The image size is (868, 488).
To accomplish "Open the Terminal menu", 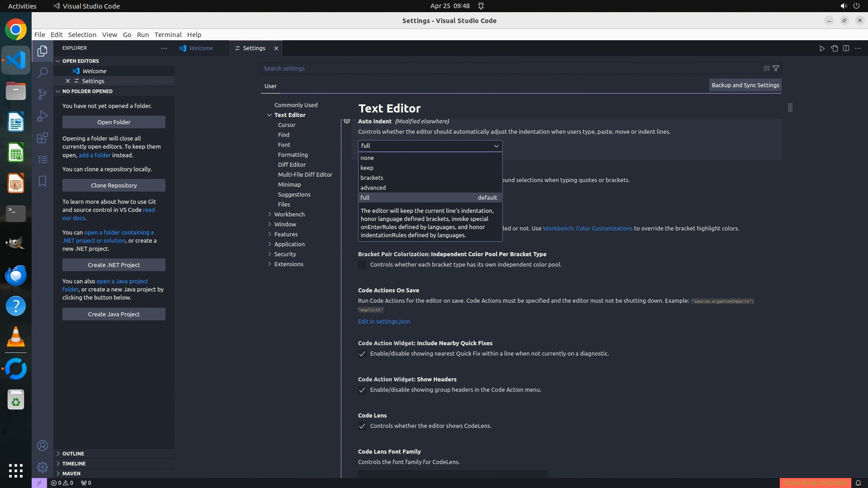I will pos(168,35).
